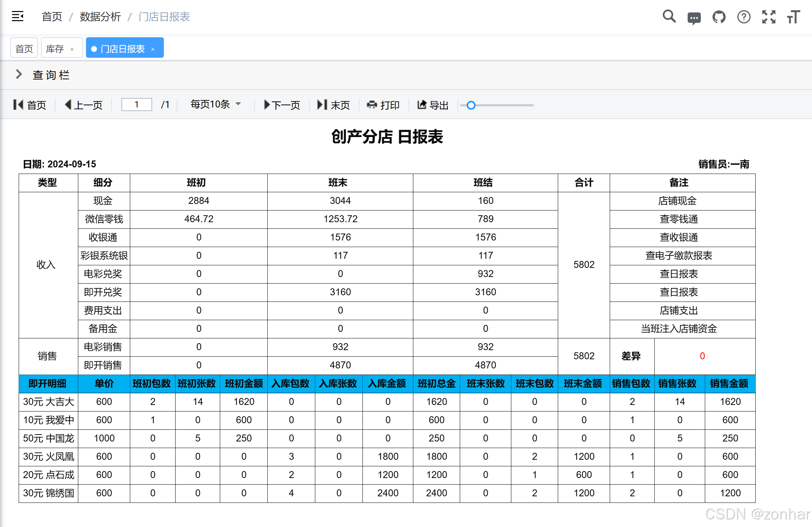Switch to the 库存 tab
Viewport: 812px width, 527px height.
[55, 49]
